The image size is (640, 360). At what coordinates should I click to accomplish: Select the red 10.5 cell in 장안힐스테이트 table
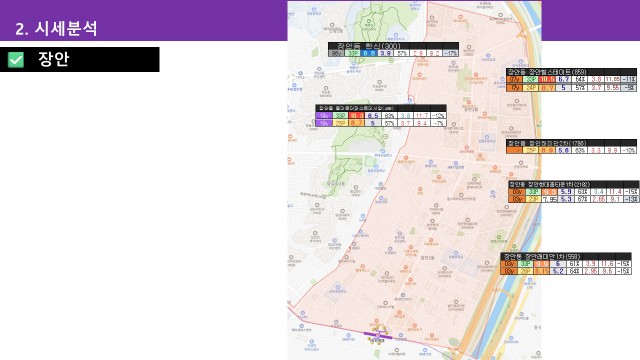click(548, 79)
